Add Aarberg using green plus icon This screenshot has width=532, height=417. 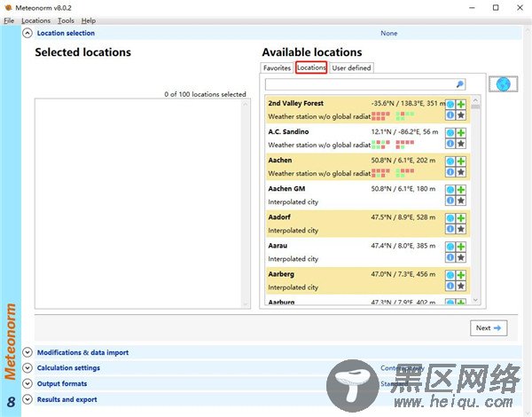click(x=461, y=275)
